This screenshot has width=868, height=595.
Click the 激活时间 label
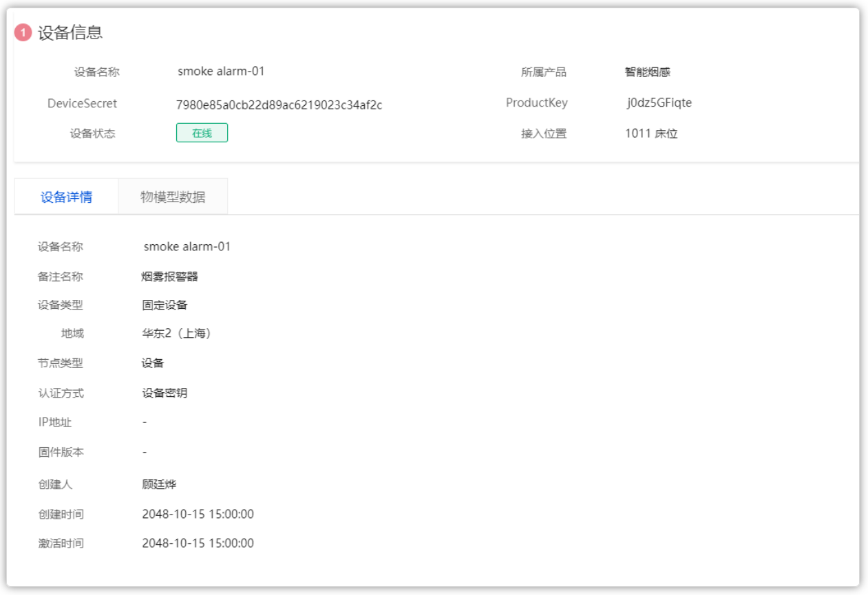click(x=61, y=543)
